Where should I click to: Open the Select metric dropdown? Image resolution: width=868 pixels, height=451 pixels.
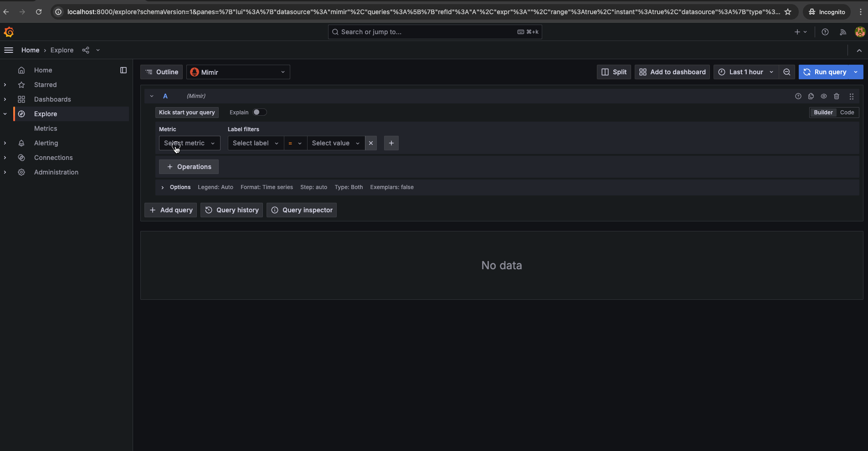(189, 143)
